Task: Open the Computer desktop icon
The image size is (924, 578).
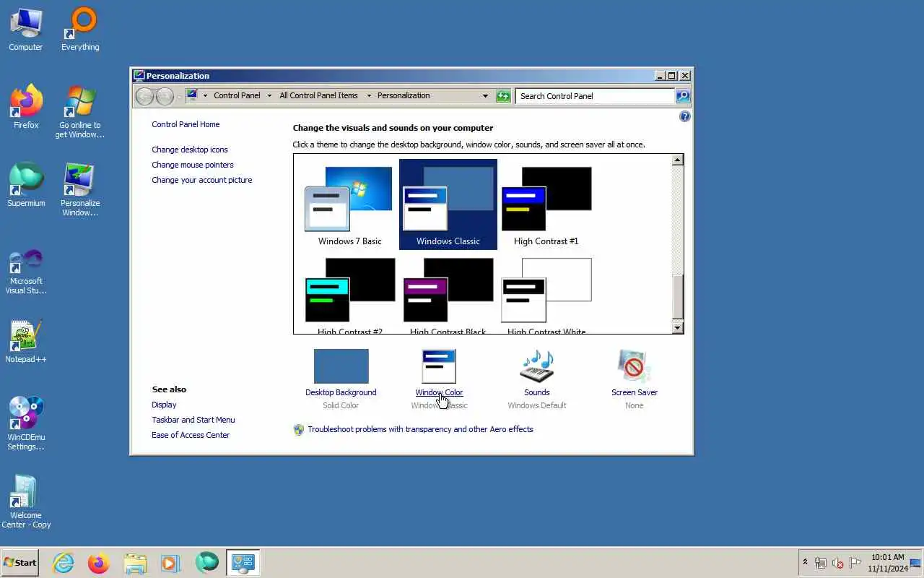Action: pos(26,30)
